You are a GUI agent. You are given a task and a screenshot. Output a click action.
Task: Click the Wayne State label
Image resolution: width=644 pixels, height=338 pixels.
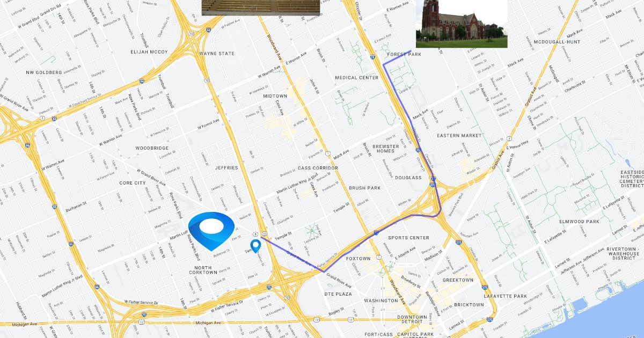click(217, 54)
